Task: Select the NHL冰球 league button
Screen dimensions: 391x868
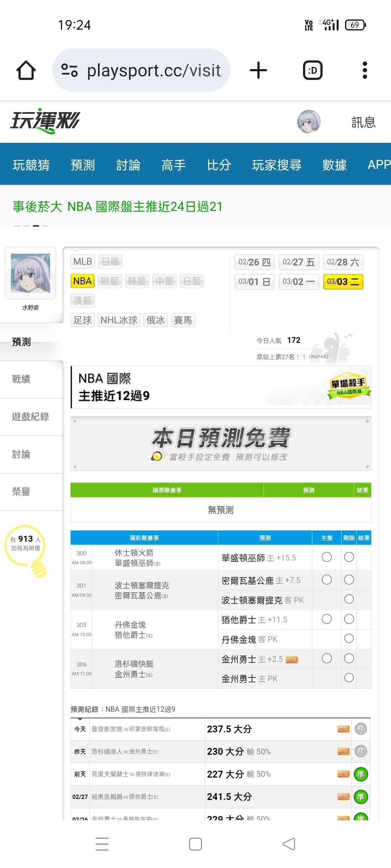Action: pyautogui.click(x=119, y=320)
